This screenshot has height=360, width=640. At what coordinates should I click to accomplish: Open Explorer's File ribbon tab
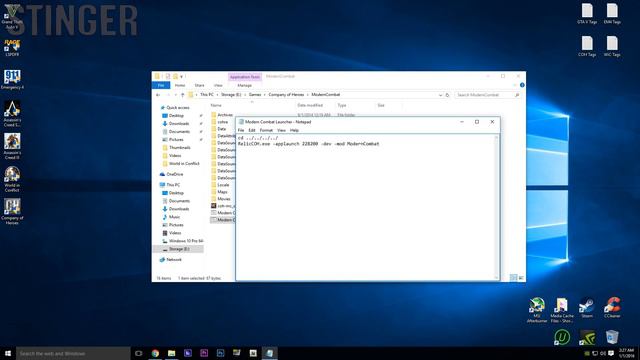161,85
